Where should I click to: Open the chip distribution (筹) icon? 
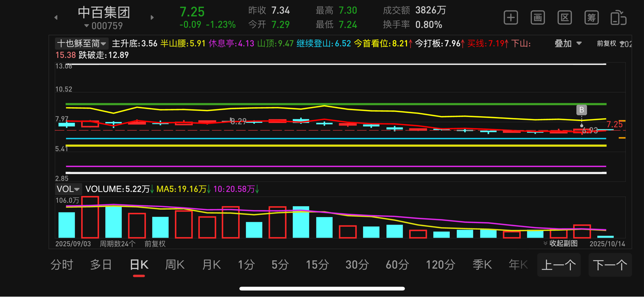click(591, 18)
